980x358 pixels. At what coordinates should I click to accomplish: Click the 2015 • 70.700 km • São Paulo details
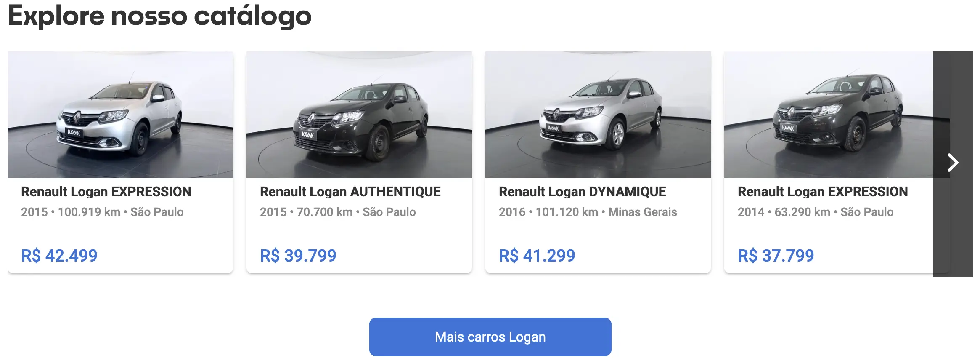coord(338,212)
